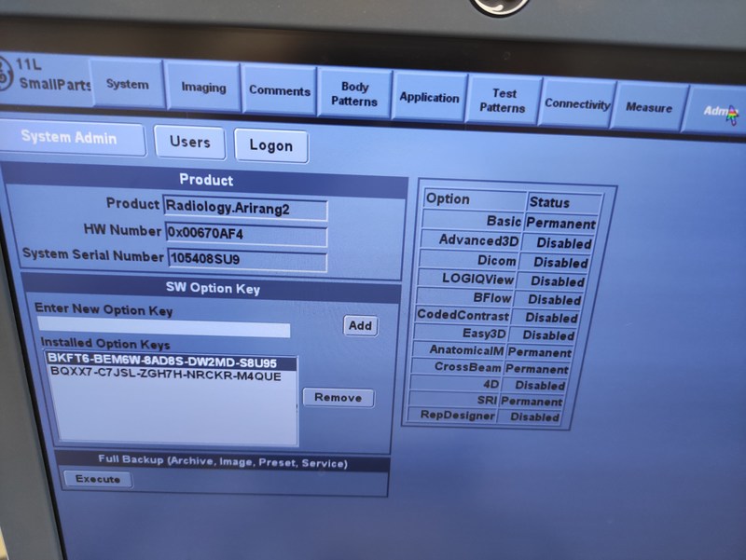Click the Full Backup section header
The image size is (746, 560).
point(223,461)
